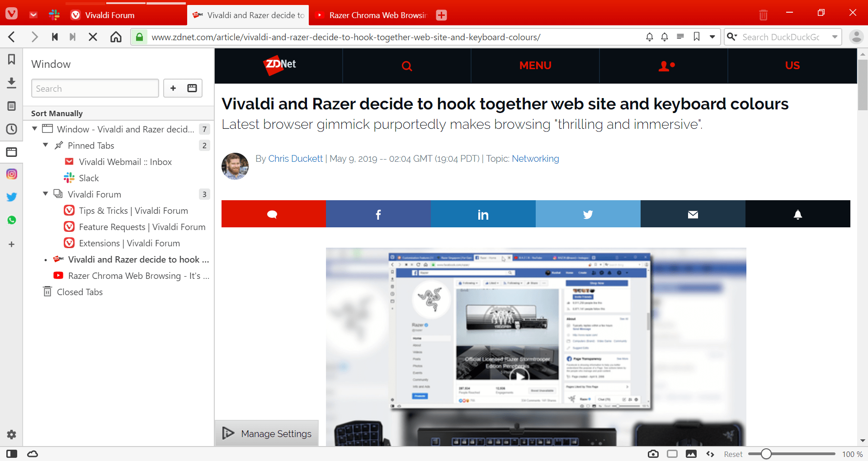Toggle images on the page
The width and height of the screenshot is (868, 461).
692,454
